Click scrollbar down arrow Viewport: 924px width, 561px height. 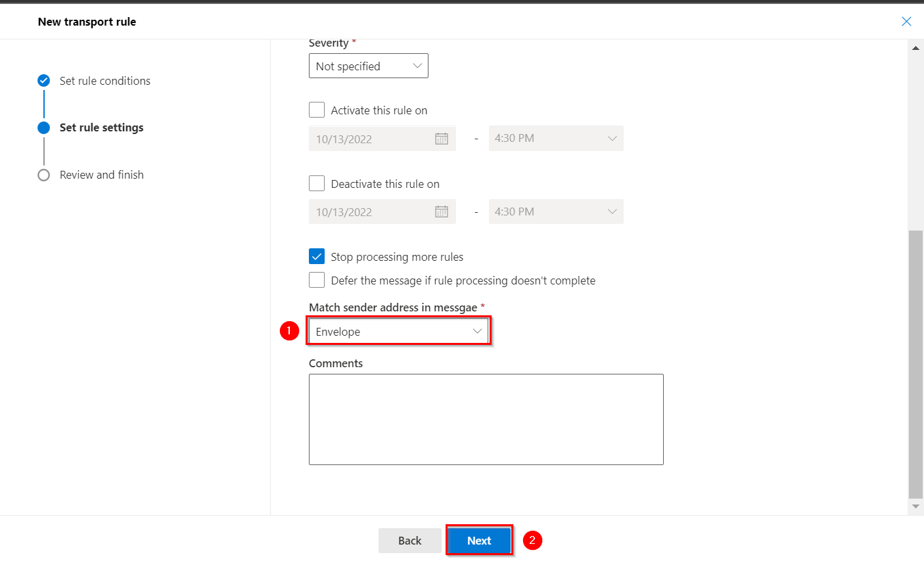pos(915,506)
